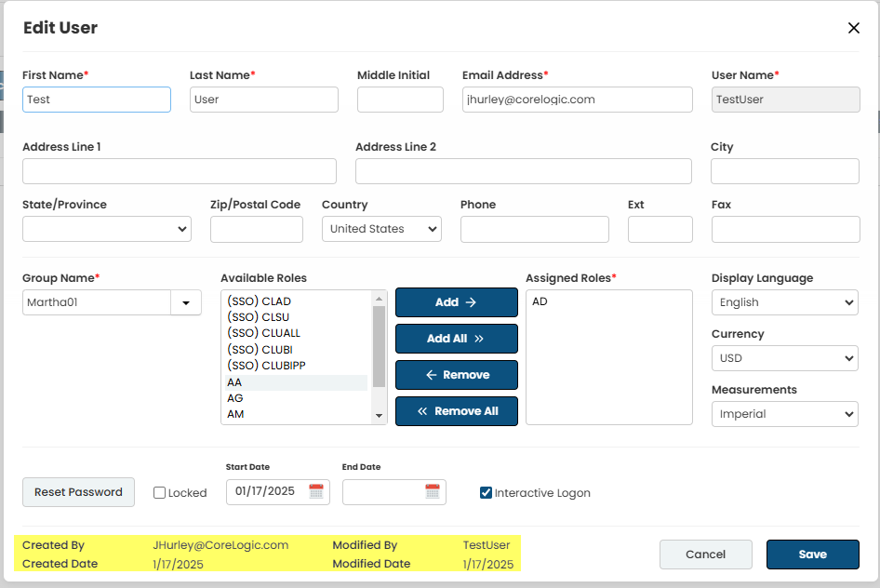Open the Display Language dropdown
This screenshot has height=588, width=880.
784,302
